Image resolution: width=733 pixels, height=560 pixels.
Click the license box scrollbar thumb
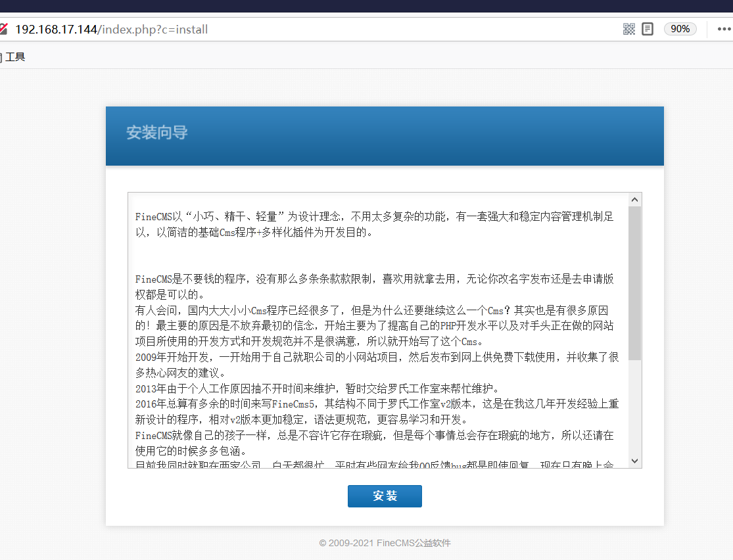634,283
